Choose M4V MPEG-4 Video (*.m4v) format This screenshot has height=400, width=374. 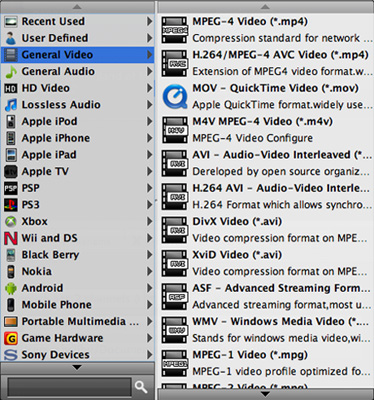coord(266,130)
